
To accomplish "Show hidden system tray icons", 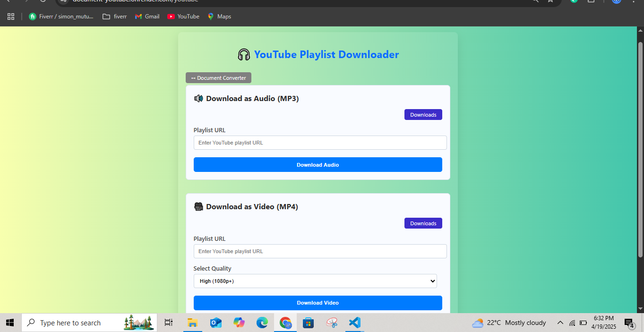I will pyautogui.click(x=560, y=323).
